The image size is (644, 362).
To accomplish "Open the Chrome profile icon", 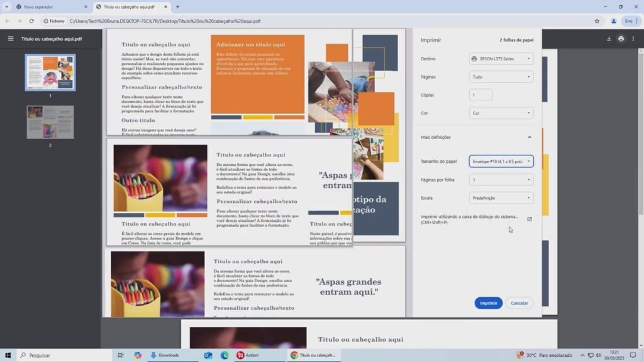I will (x=613, y=21).
